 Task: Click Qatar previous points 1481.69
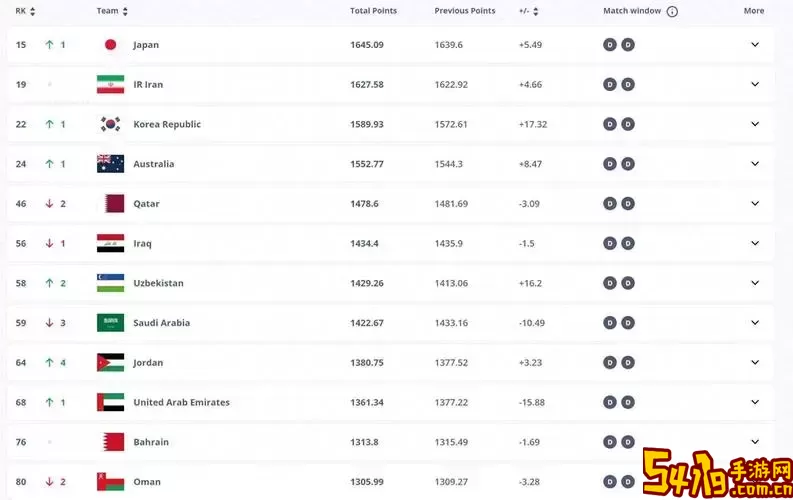451,204
